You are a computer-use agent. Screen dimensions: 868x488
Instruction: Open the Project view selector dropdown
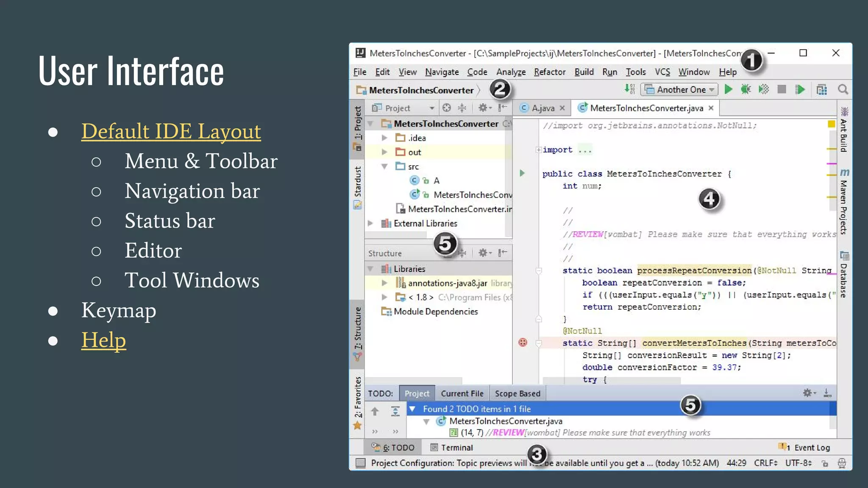coord(403,108)
